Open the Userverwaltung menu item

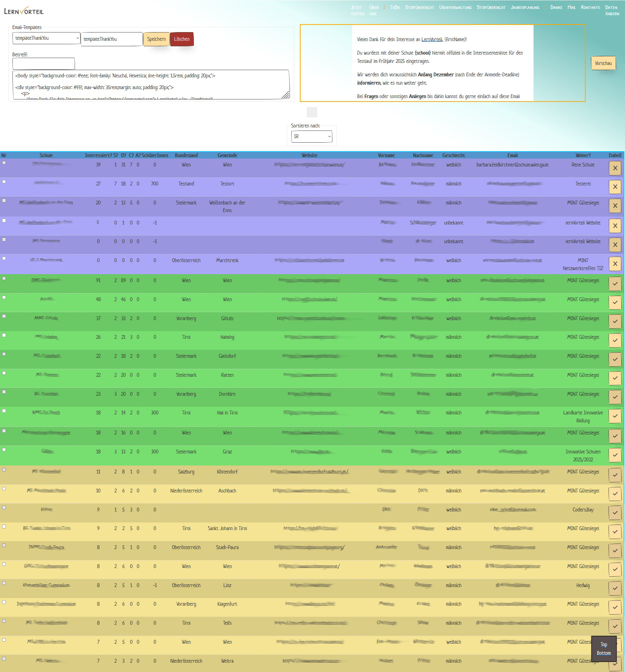[455, 7]
